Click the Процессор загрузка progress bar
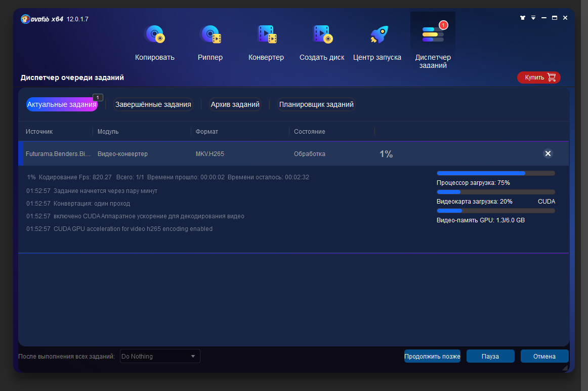588x391 pixels. tap(495, 173)
